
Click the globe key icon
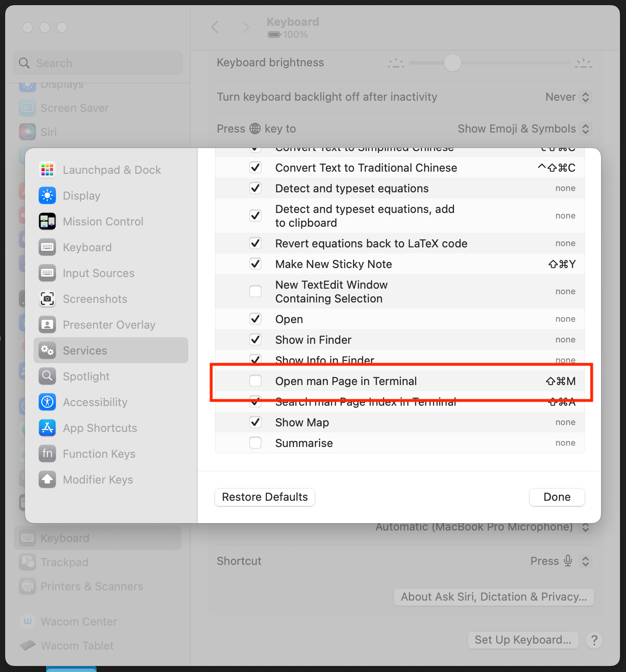point(255,129)
